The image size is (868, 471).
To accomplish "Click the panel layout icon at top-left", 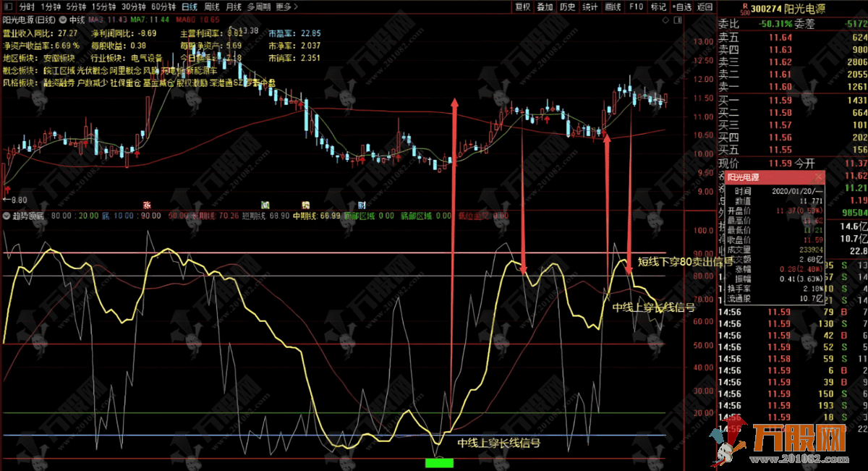I will pos(8,7).
